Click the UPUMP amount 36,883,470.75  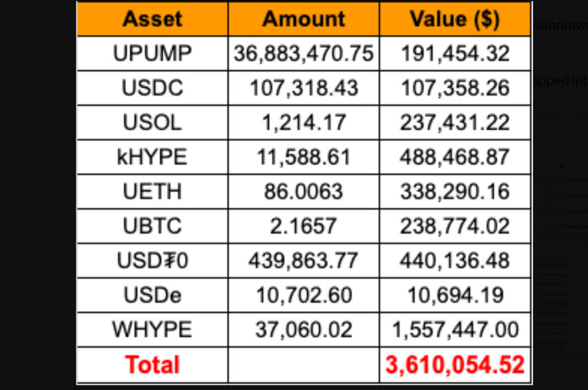(x=303, y=53)
